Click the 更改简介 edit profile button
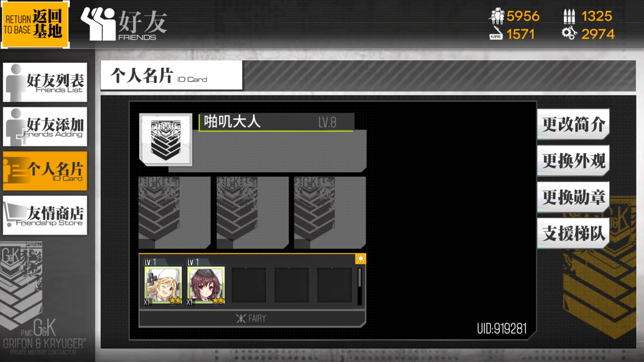This screenshot has width=644, height=362. click(x=573, y=125)
